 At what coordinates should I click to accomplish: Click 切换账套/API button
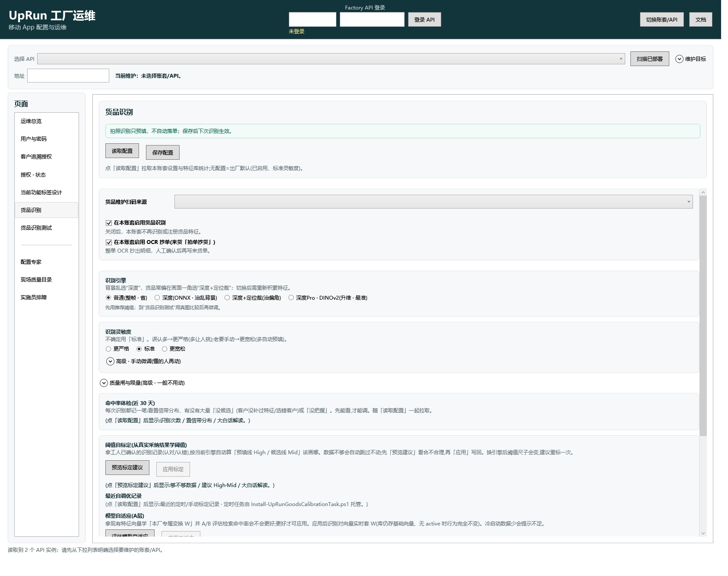click(x=662, y=19)
